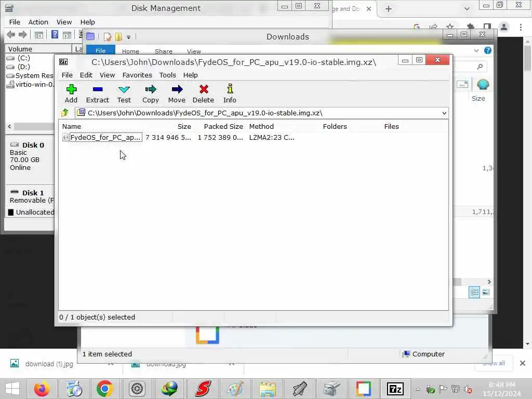
Task: Select the (D:) volume in Disk Management
Action: pyautogui.click(x=19, y=67)
